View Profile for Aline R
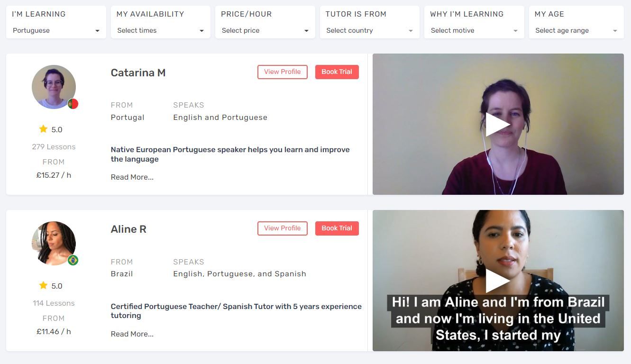631x364 pixels. point(283,228)
